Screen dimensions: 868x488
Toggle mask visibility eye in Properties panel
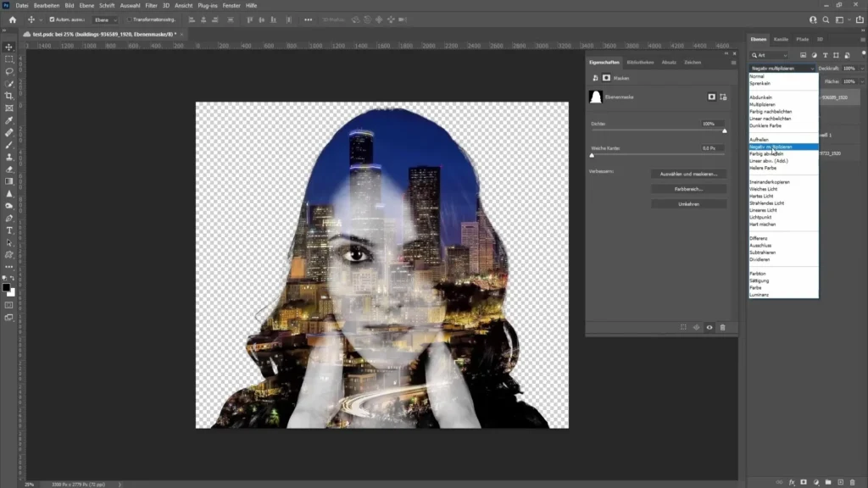[x=709, y=327]
